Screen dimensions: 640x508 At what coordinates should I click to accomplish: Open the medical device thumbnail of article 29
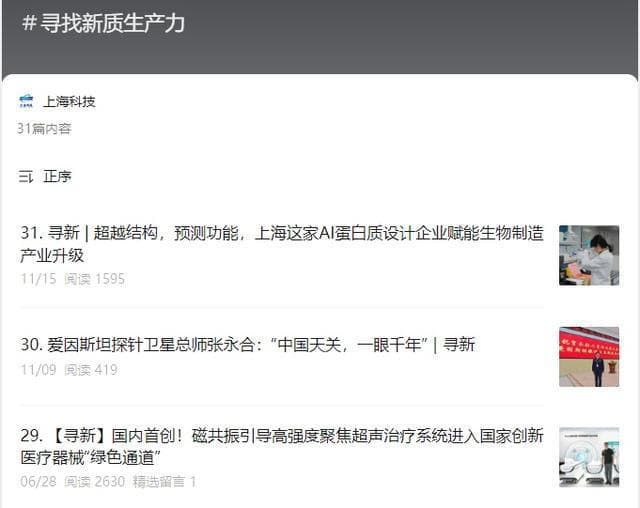(588, 458)
